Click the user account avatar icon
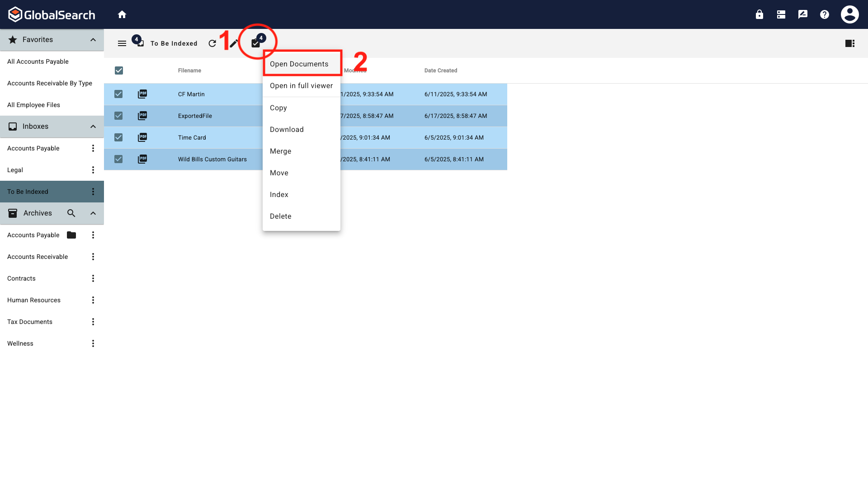 [849, 14]
